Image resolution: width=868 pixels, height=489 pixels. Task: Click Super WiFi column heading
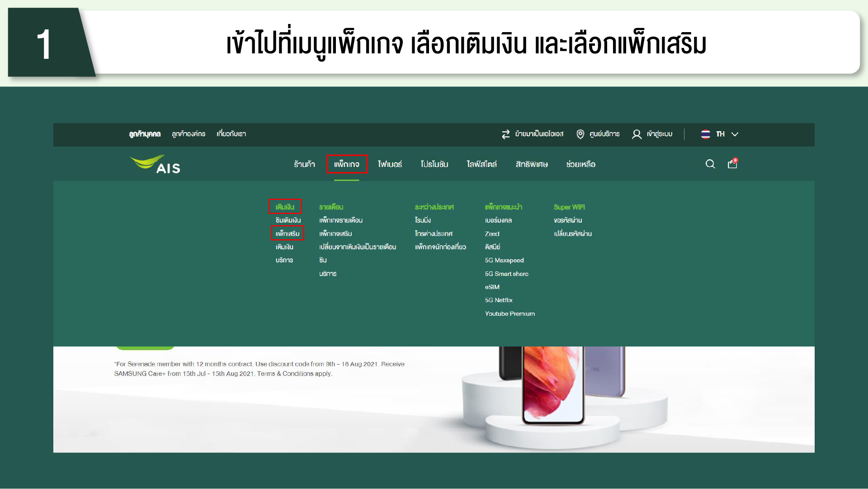tap(569, 207)
